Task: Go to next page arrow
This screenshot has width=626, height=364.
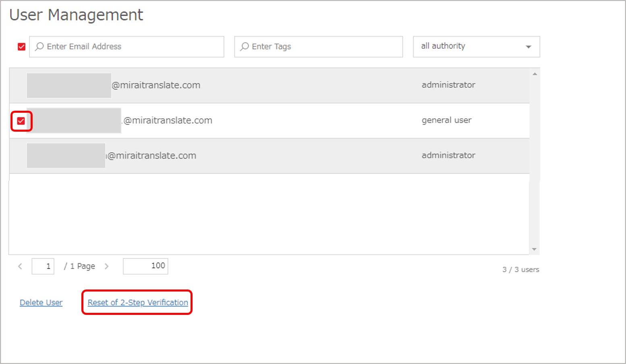Action: pyautogui.click(x=106, y=266)
